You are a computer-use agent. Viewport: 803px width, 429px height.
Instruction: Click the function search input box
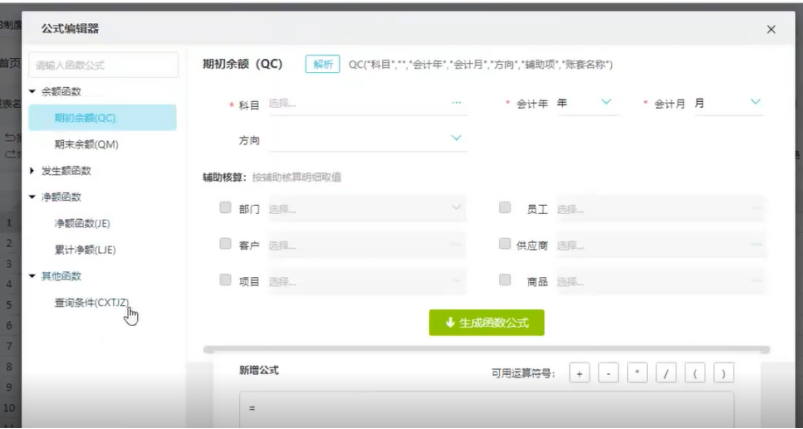point(104,66)
